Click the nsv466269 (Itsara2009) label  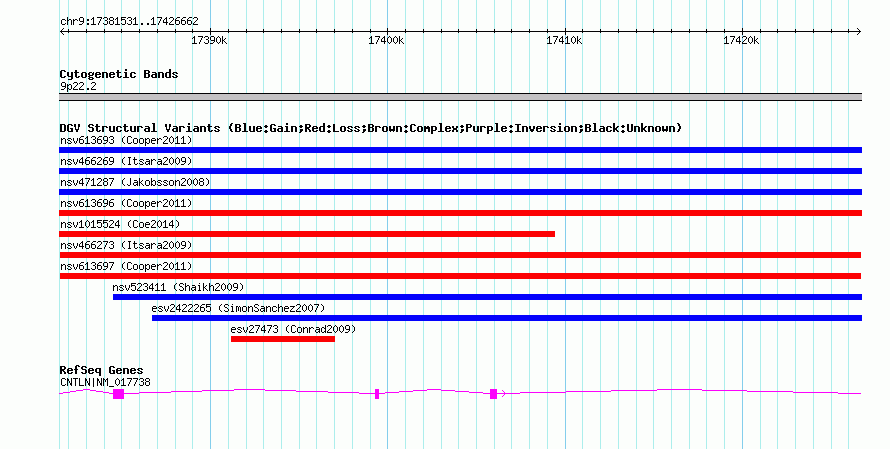pyautogui.click(x=126, y=161)
